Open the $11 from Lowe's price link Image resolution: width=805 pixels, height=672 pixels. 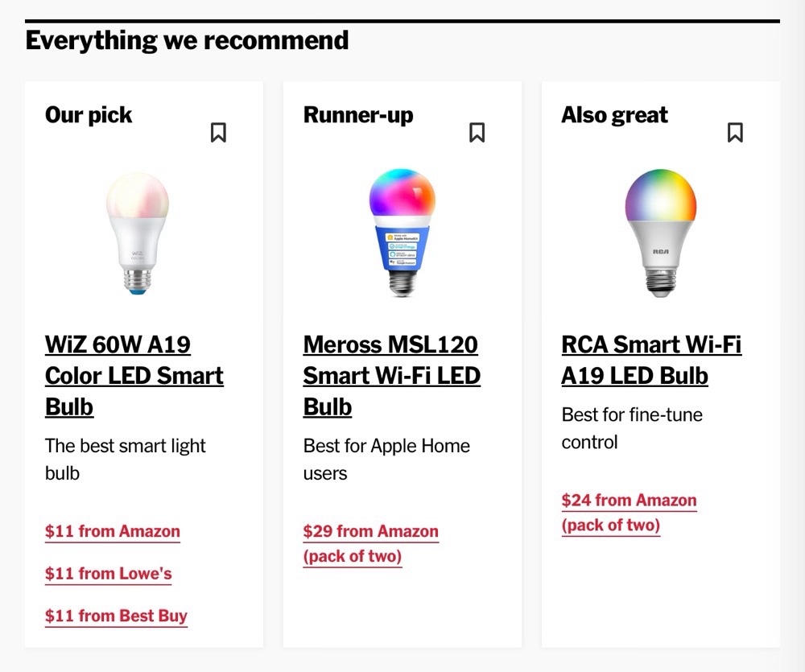[x=109, y=574]
